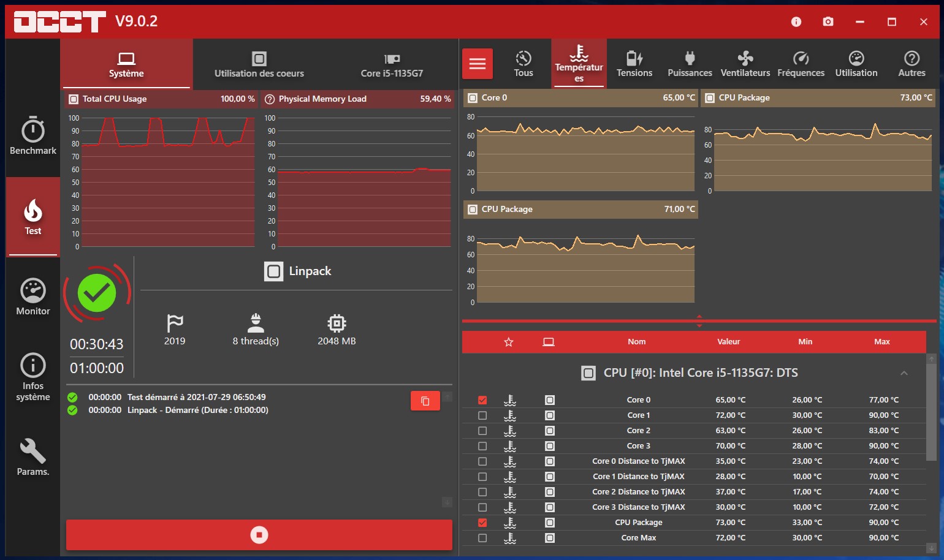Uncheck the Core 0 checkbox

click(x=482, y=400)
